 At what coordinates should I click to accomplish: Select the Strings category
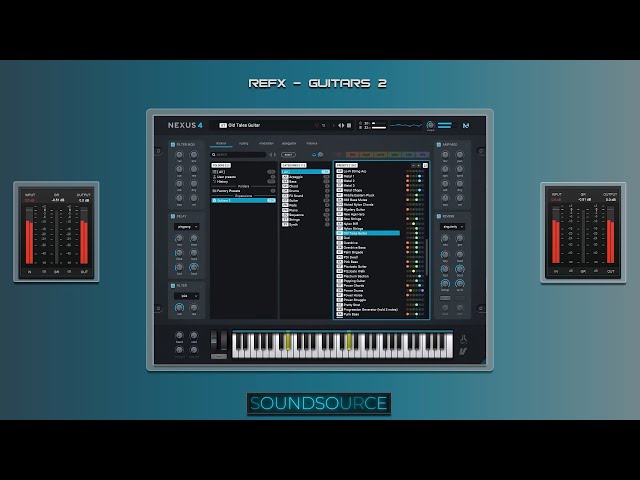click(x=306, y=219)
